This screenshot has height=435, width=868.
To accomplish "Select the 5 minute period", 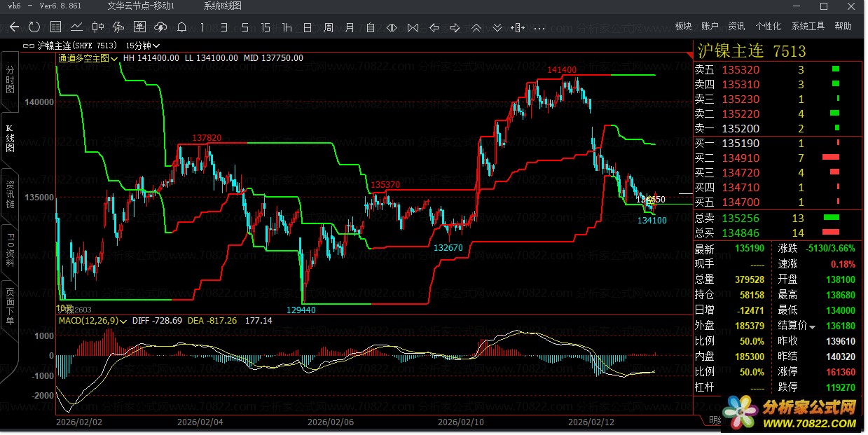I will [244, 27].
